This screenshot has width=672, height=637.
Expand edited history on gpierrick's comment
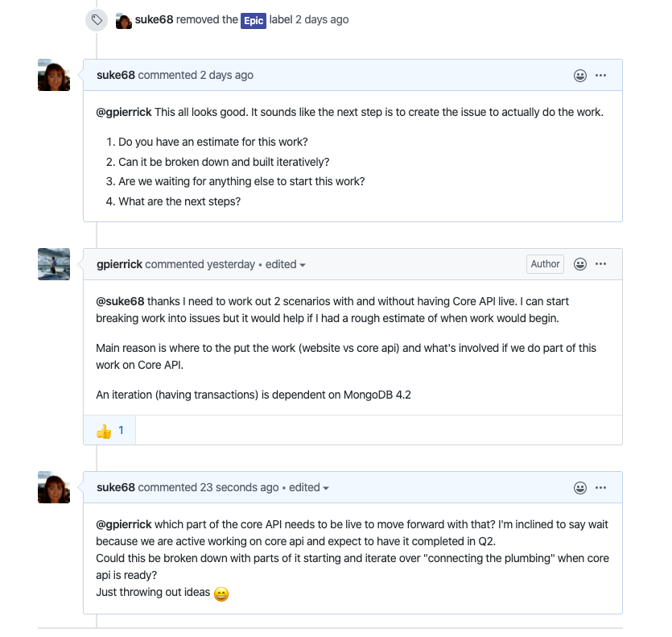click(x=286, y=264)
